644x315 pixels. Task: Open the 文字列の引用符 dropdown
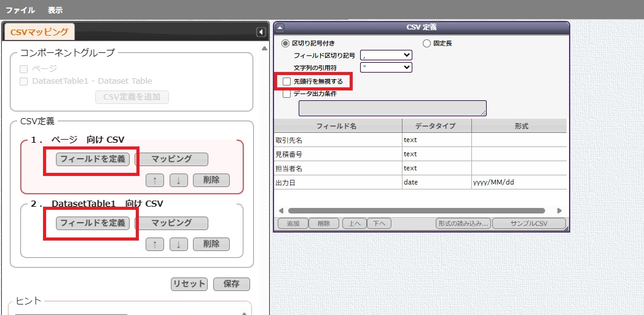386,67
